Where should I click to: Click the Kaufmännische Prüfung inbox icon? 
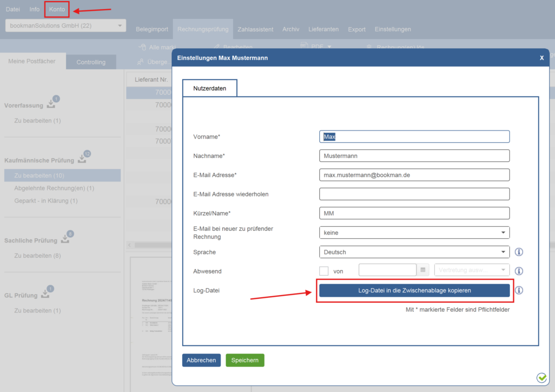point(82,158)
